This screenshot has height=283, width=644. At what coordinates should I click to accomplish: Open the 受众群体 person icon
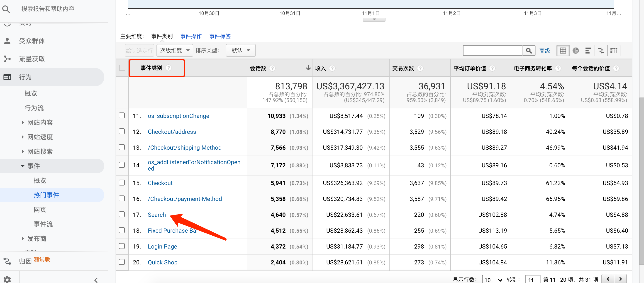tap(7, 41)
